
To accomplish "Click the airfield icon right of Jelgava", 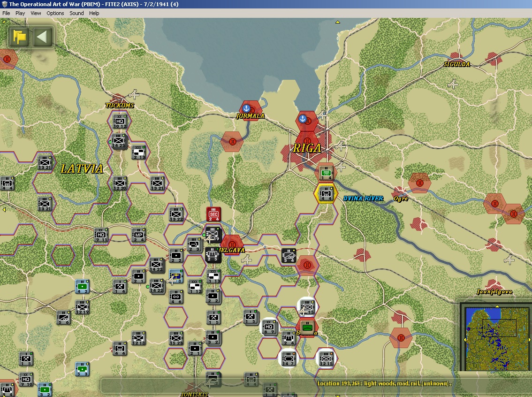I will [x=247, y=260].
